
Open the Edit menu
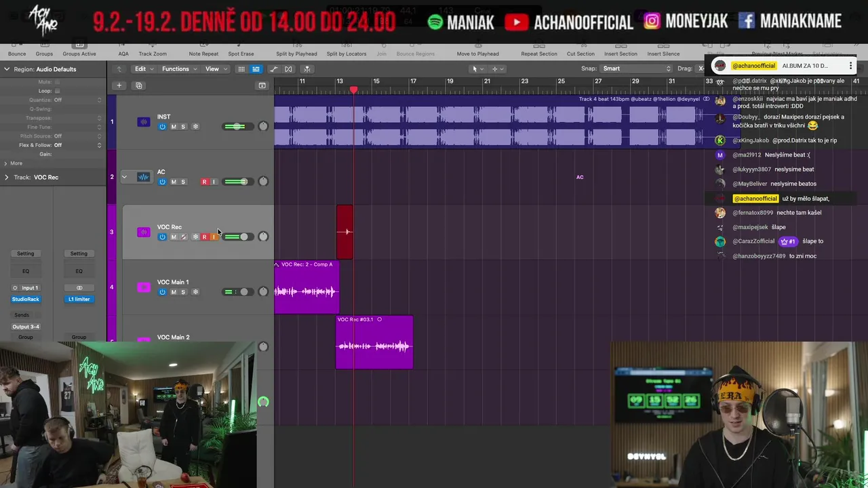pyautogui.click(x=143, y=68)
